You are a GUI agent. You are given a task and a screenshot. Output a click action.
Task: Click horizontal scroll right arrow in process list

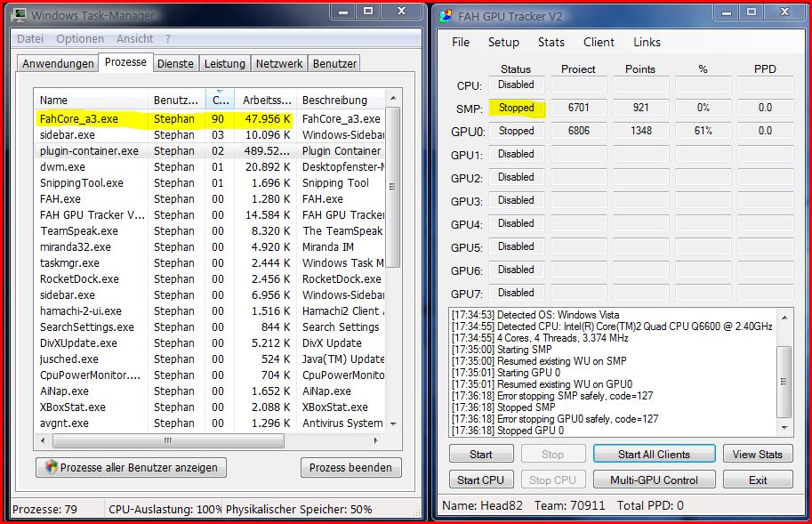tap(376, 440)
